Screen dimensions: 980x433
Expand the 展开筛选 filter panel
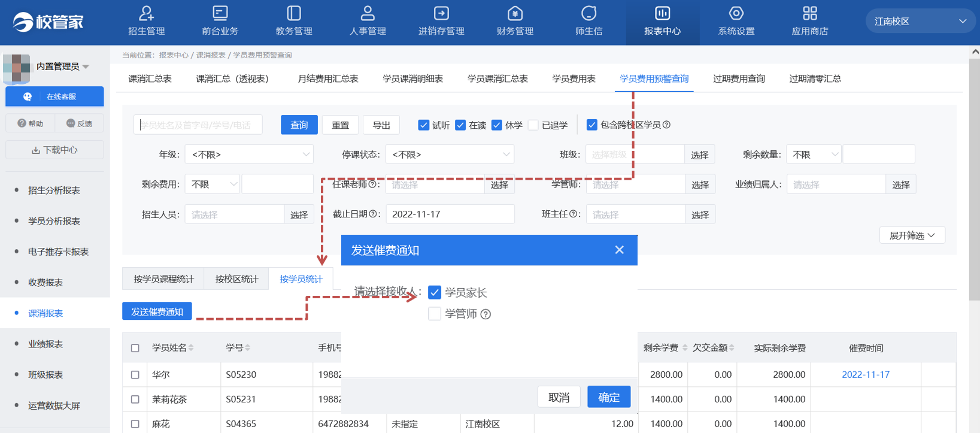(x=912, y=235)
